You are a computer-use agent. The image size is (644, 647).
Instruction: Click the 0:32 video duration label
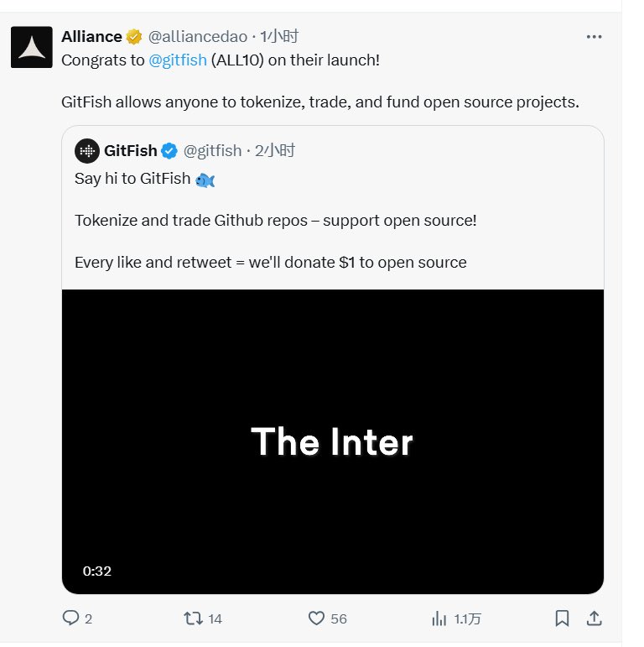(x=97, y=571)
